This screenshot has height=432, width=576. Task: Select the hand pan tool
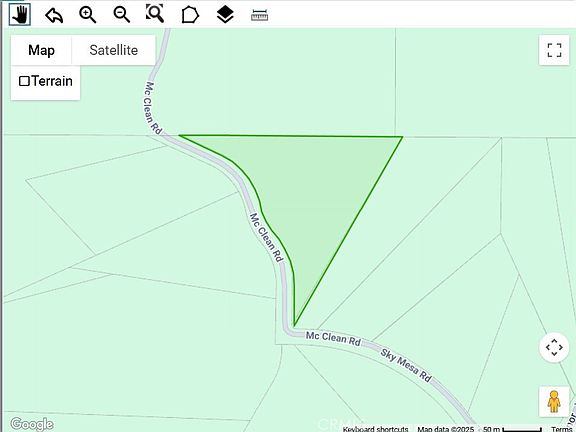pyautogui.click(x=20, y=15)
